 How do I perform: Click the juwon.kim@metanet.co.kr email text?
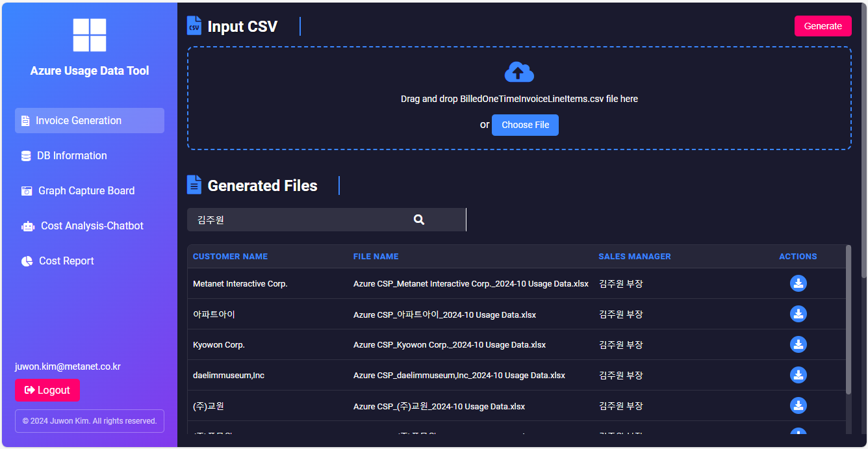[68, 366]
